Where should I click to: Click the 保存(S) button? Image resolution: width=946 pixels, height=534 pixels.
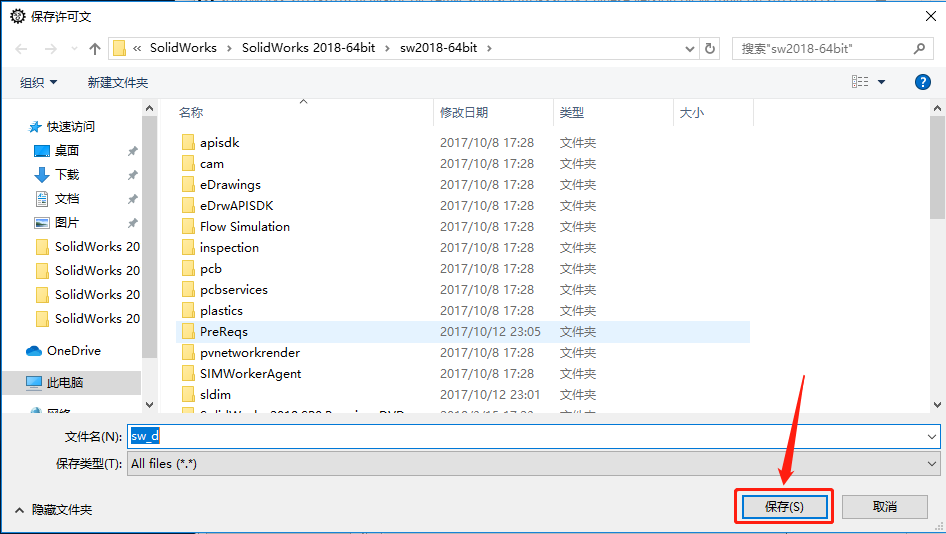784,507
